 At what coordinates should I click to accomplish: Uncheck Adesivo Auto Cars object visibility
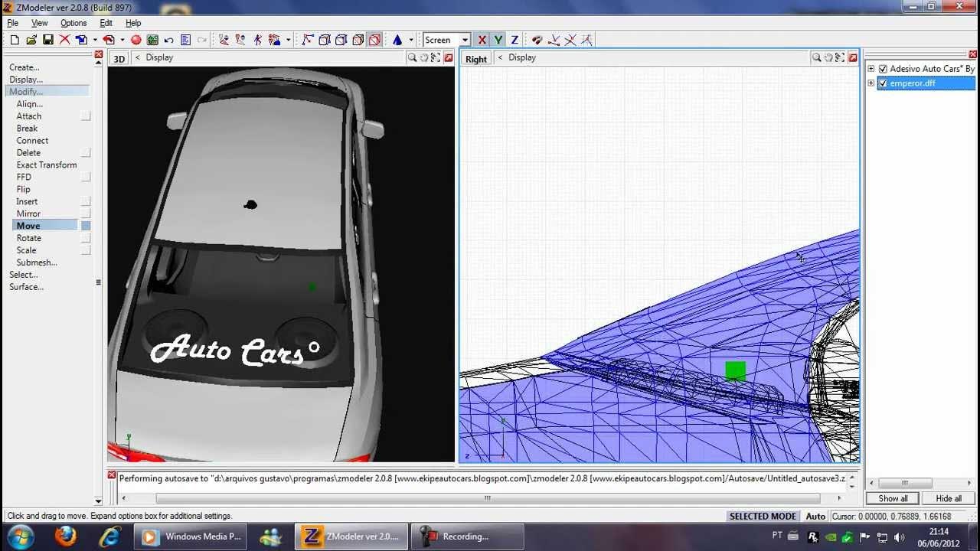[x=883, y=69]
